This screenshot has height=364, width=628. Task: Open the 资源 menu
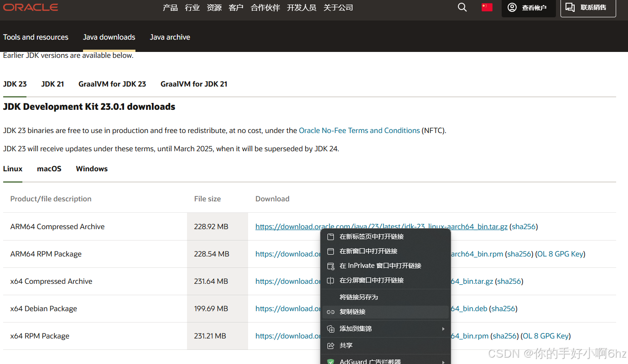(214, 8)
